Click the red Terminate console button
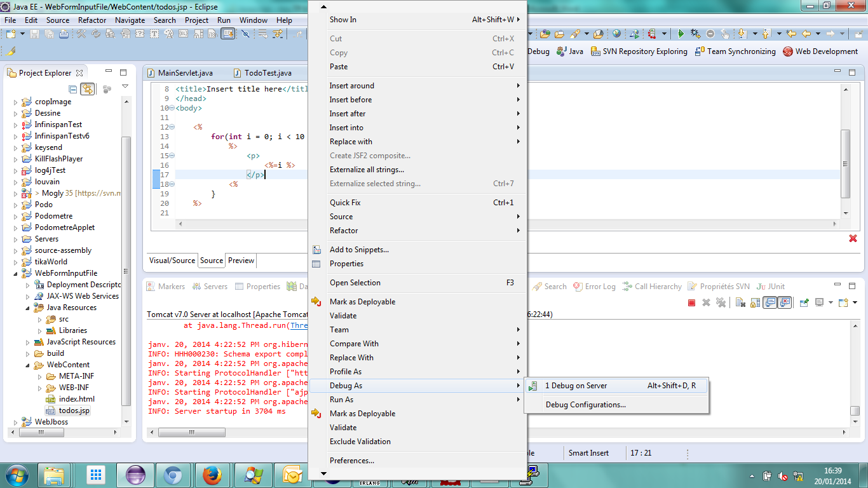The height and width of the screenshot is (488, 868). 691,302
